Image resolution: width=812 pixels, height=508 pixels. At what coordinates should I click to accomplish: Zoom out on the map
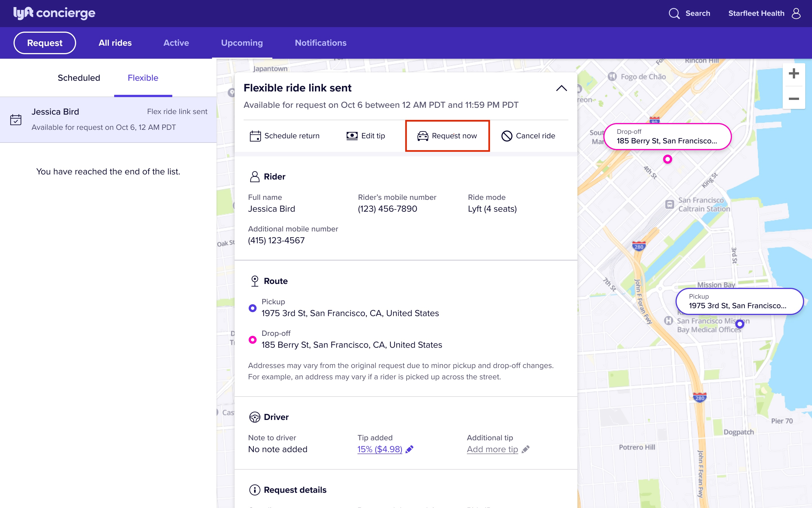(x=794, y=98)
